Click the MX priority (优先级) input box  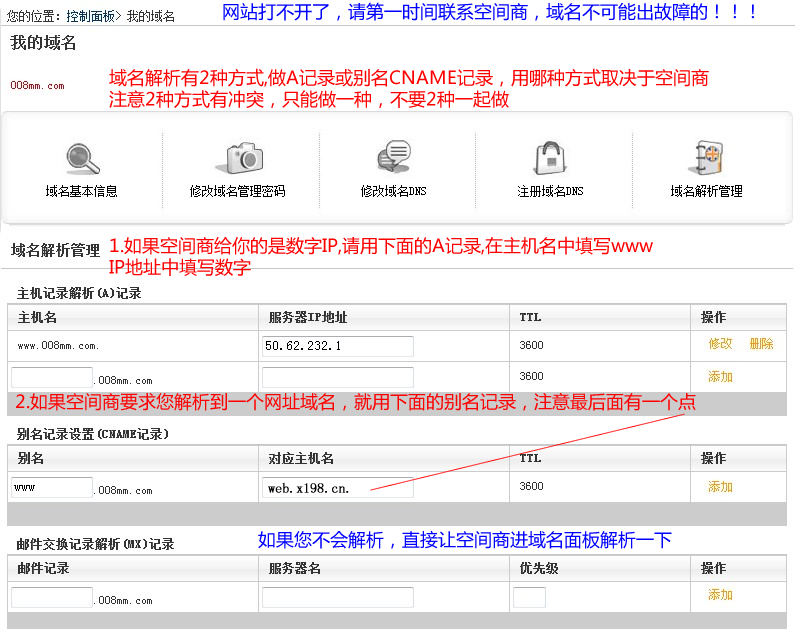point(529,597)
